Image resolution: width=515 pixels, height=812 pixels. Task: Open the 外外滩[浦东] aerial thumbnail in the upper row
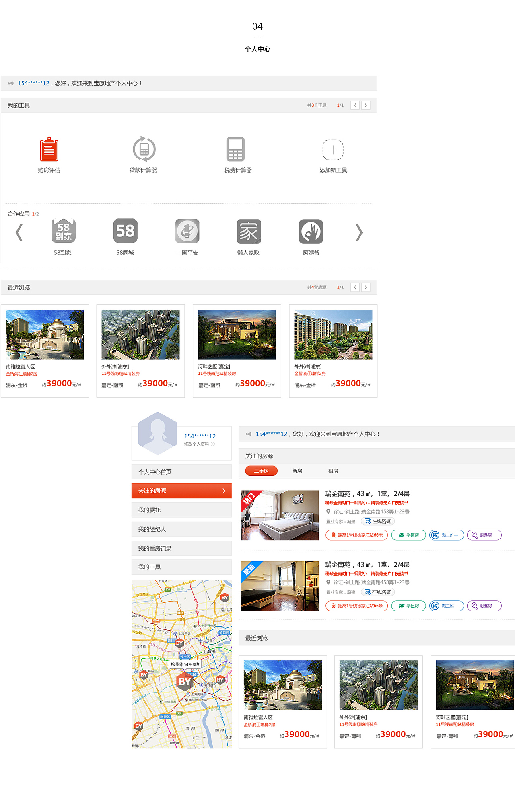[x=140, y=334]
